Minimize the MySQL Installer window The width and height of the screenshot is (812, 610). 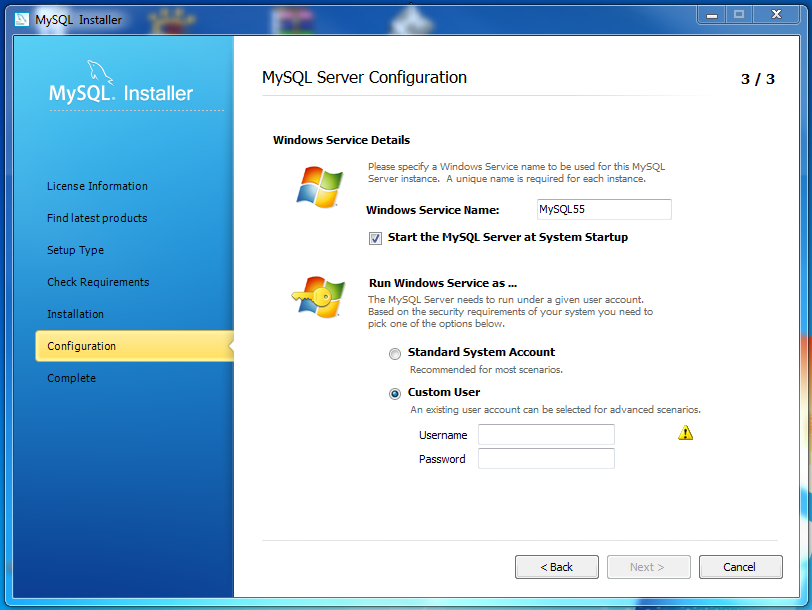tap(712, 15)
